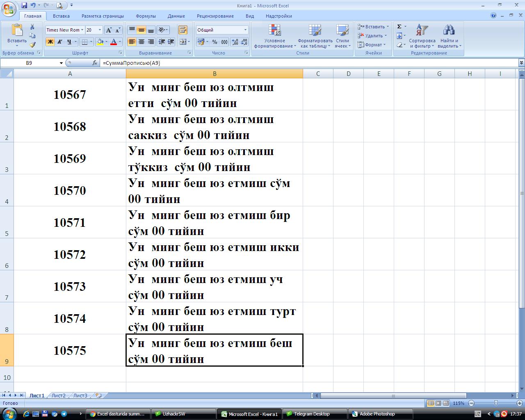This screenshot has height=420, width=525.
Task: Click the Cut scissors icon
Action: 32,27
